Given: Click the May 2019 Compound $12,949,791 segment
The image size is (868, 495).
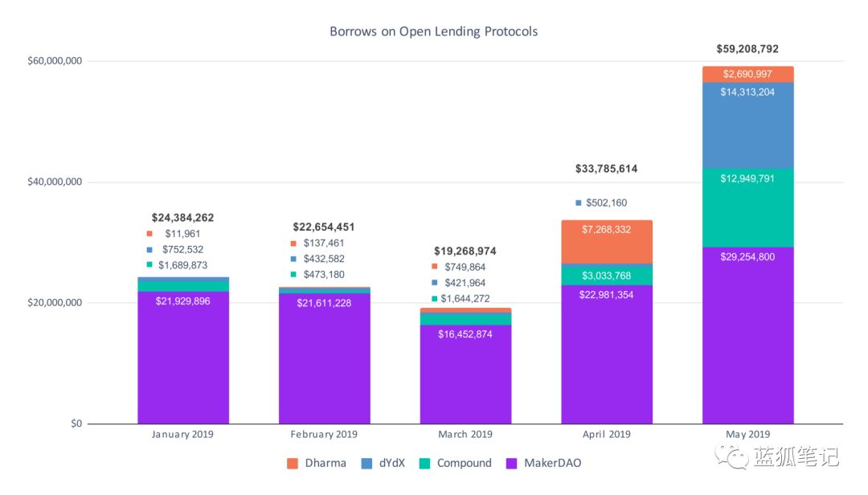Looking at the screenshot, I should tap(748, 207).
